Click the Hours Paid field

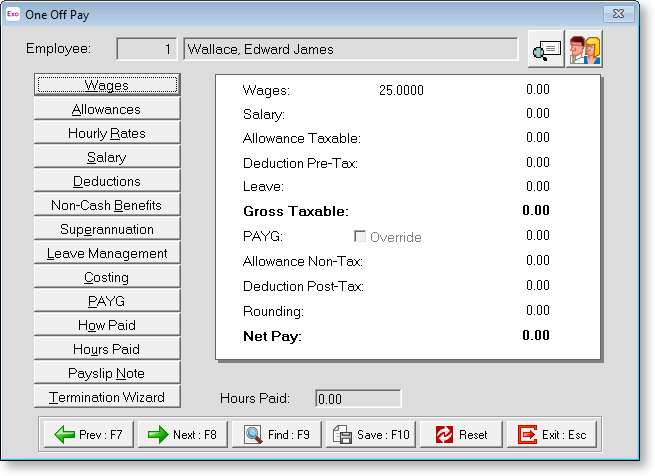(x=357, y=399)
